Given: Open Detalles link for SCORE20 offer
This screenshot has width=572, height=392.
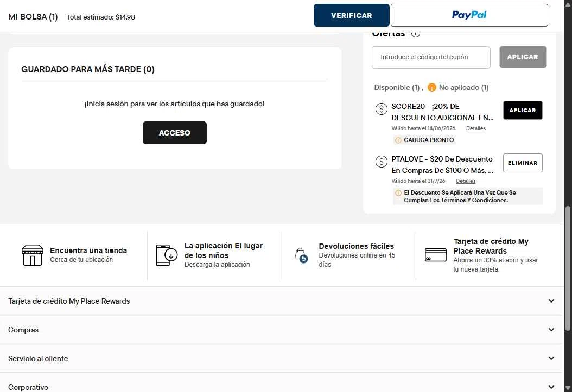Looking at the screenshot, I should (476, 128).
